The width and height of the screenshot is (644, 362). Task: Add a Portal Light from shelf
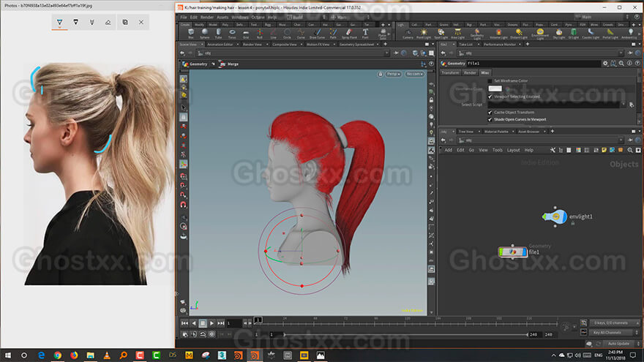(610, 34)
